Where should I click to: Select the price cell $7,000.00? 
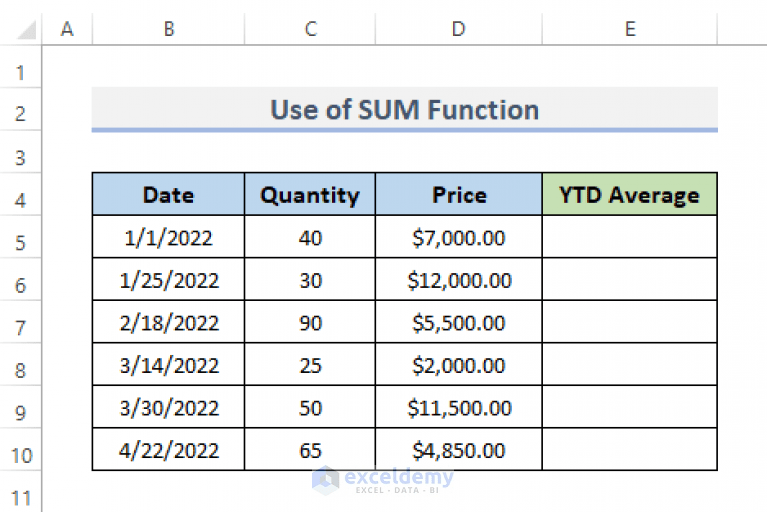tap(459, 237)
